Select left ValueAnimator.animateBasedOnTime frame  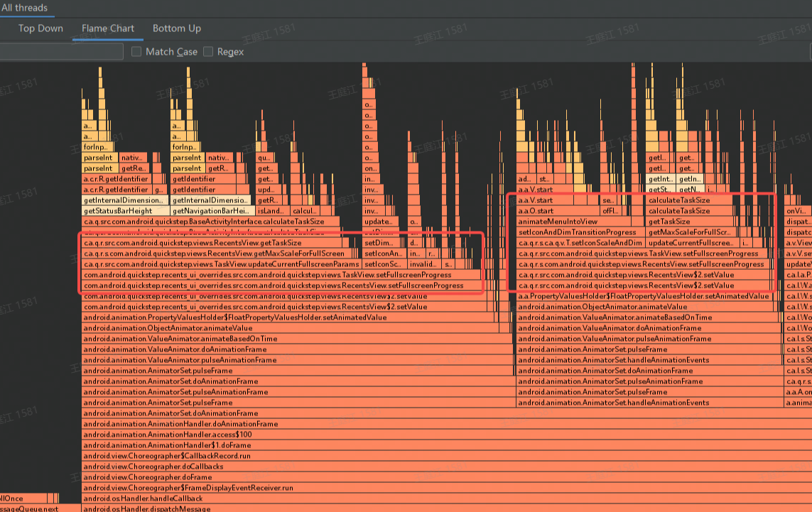(x=298, y=339)
